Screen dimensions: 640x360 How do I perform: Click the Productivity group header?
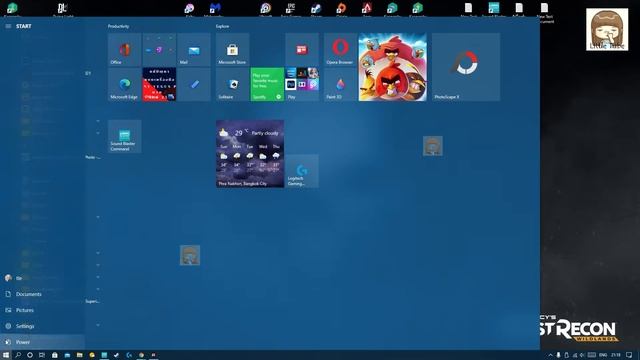point(118,26)
